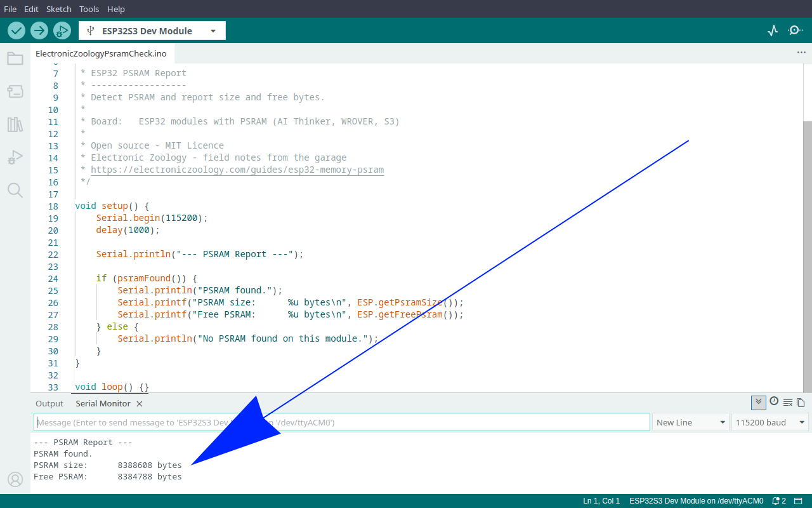The width and height of the screenshot is (812, 508).
Task: Open the File menu
Action: point(11,9)
